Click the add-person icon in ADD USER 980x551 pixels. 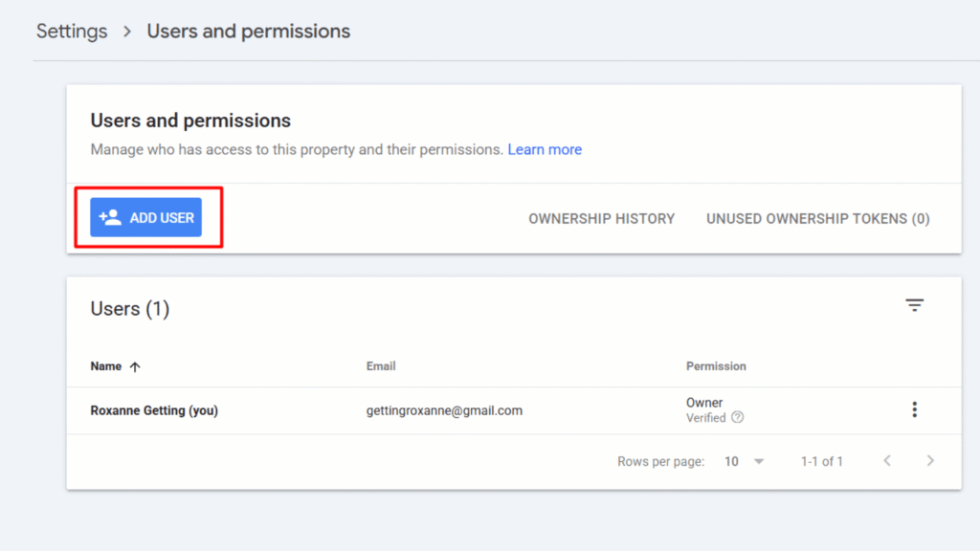(x=110, y=217)
